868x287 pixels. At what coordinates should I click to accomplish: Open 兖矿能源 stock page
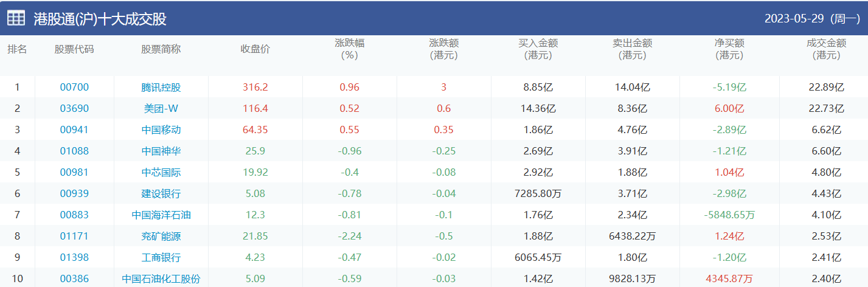click(161, 237)
